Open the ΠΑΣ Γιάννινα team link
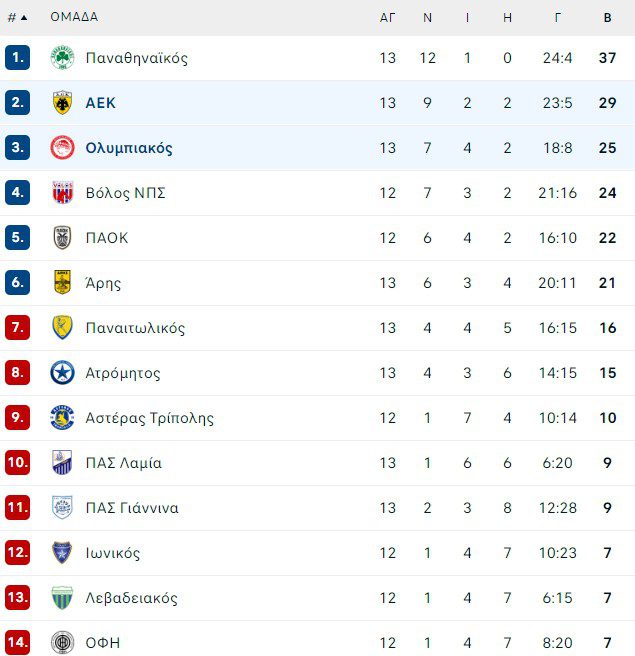635x656 pixels. click(x=132, y=508)
